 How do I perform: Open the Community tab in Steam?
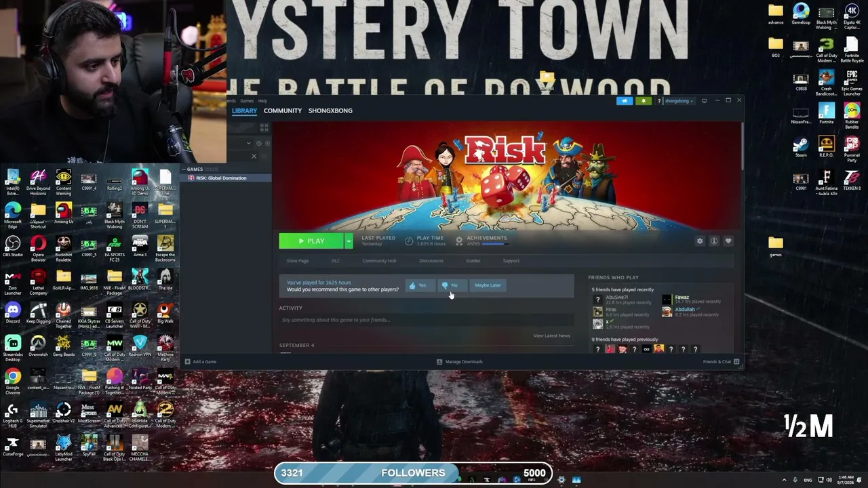click(283, 110)
